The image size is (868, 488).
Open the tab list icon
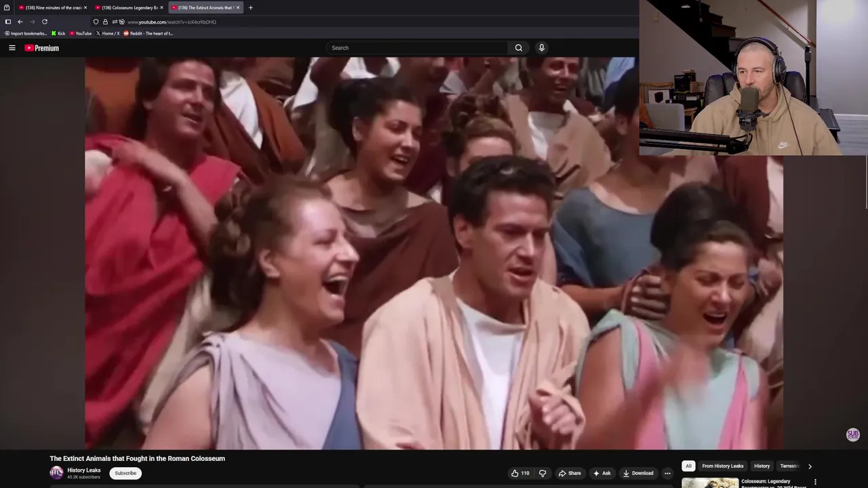pos(7,7)
